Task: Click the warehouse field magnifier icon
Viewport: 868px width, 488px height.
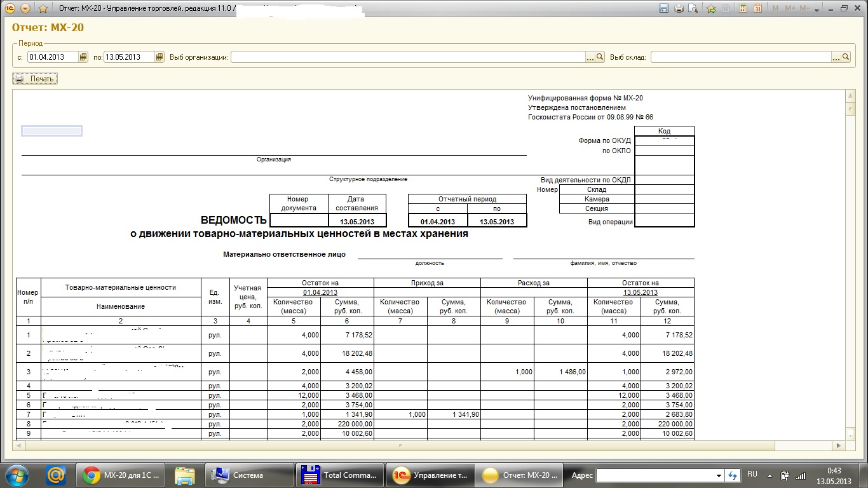Action: pos(846,57)
